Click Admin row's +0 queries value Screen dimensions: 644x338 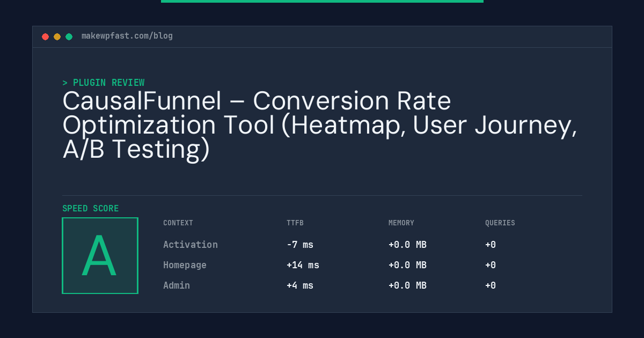pyautogui.click(x=491, y=285)
